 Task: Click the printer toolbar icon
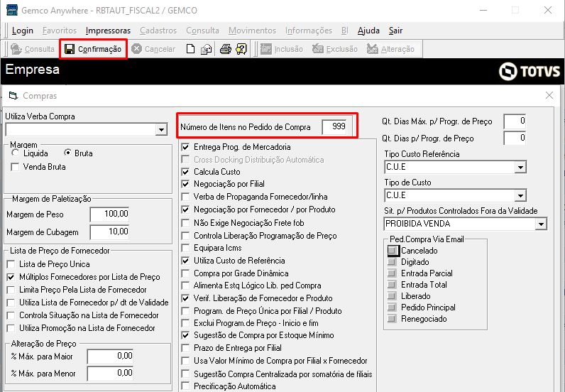pyautogui.click(x=226, y=49)
